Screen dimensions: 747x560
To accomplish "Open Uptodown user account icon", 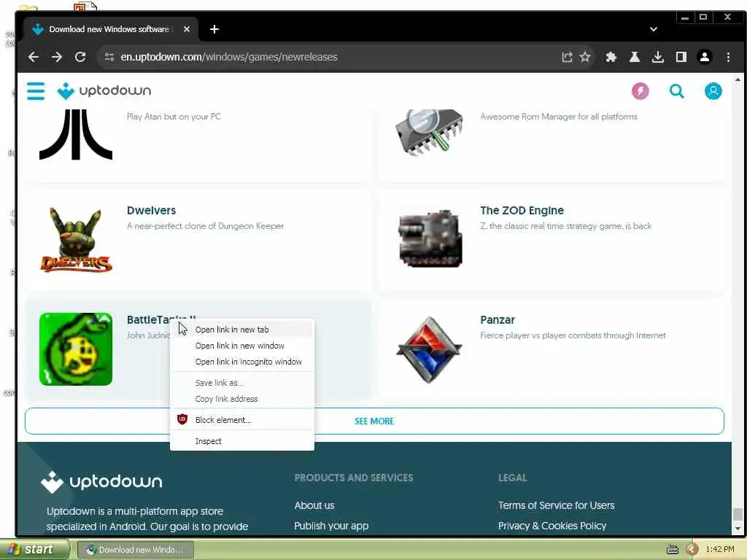I will (x=713, y=91).
